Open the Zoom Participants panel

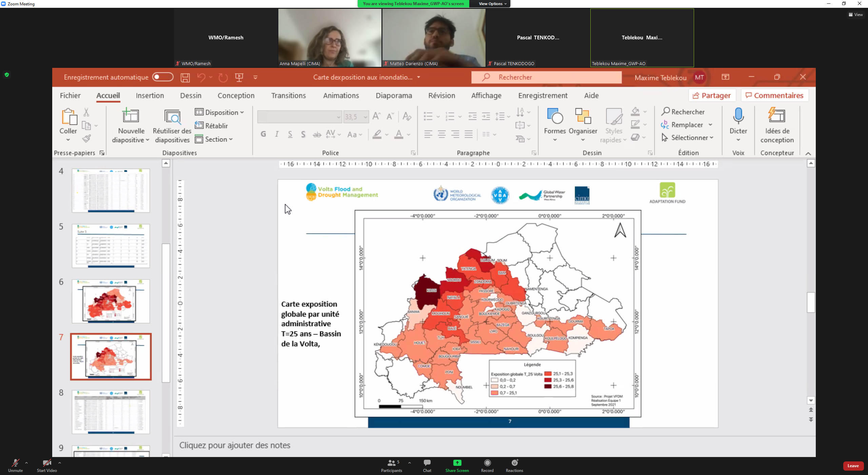pos(392,465)
